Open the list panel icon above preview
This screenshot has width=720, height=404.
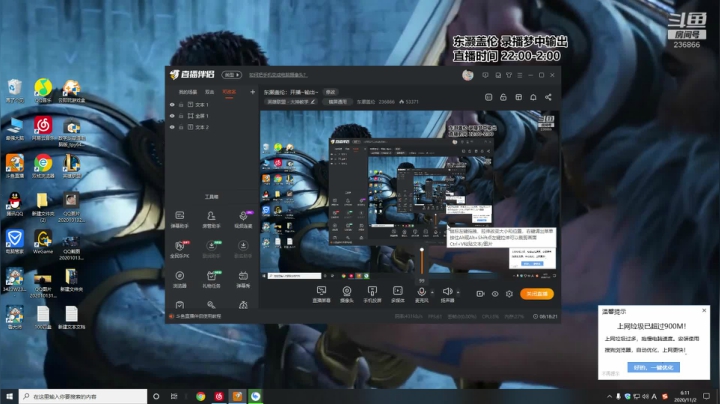pyautogui.click(x=489, y=97)
